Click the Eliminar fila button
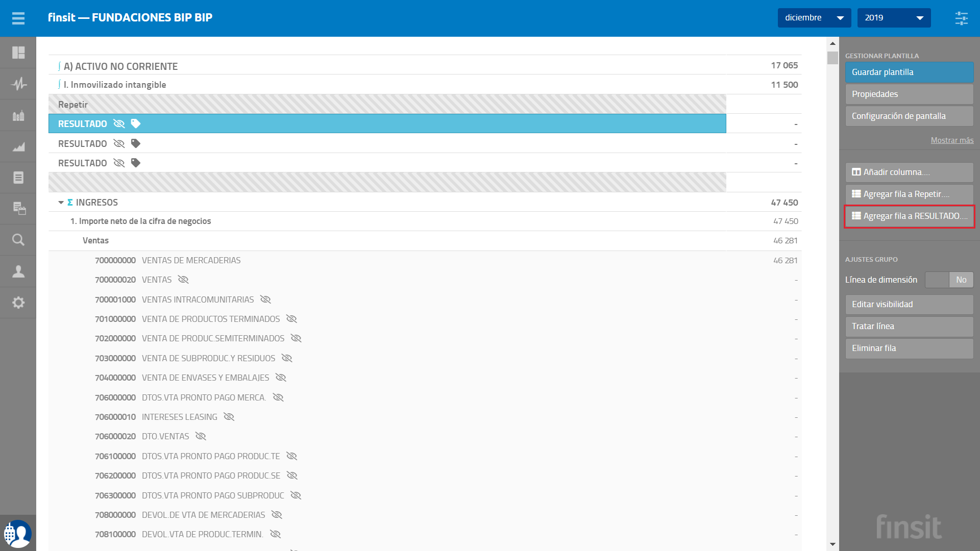The width and height of the screenshot is (980, 551). point(909,348)
